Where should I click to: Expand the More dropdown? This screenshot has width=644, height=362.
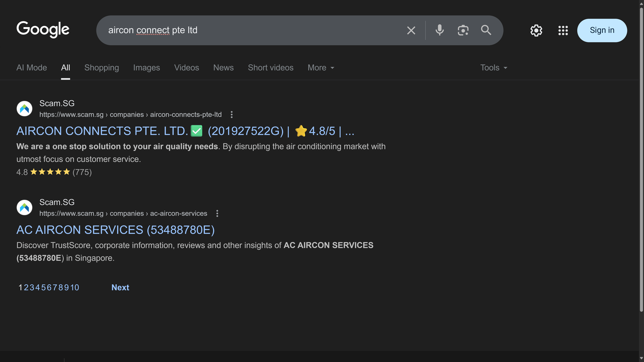click(x=321, y=68)
